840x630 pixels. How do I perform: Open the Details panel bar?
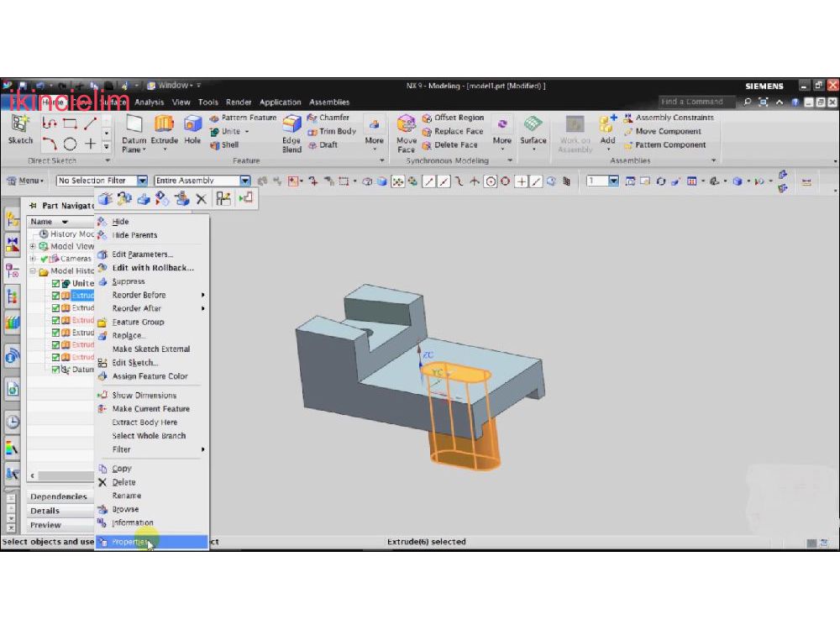coord(60,511)
